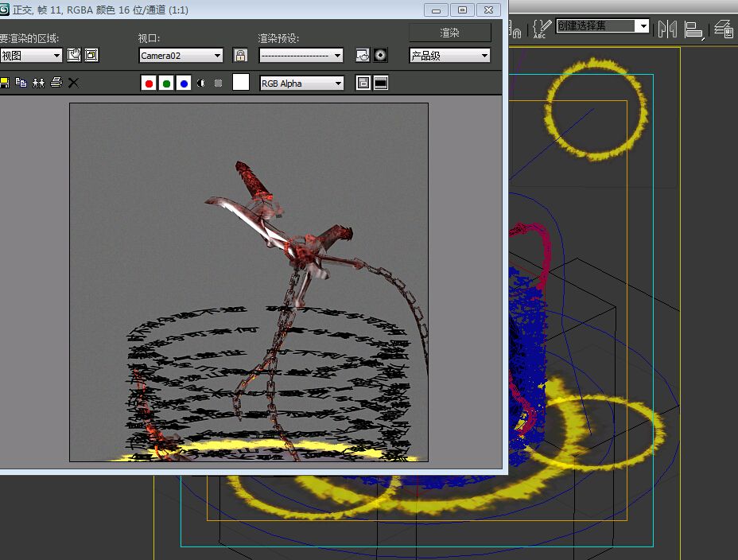This screenshot has height=560, width=738.
Task: Toggle the green channel display
Action: click(x=166, y=83)
